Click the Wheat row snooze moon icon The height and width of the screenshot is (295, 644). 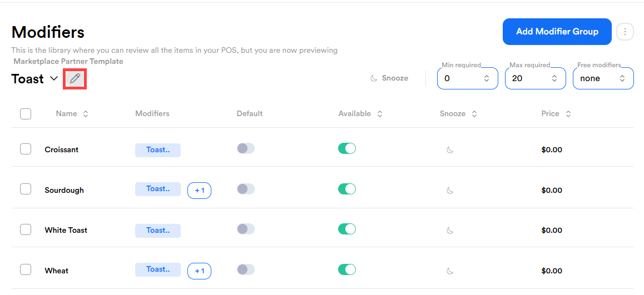coord(450,271)
